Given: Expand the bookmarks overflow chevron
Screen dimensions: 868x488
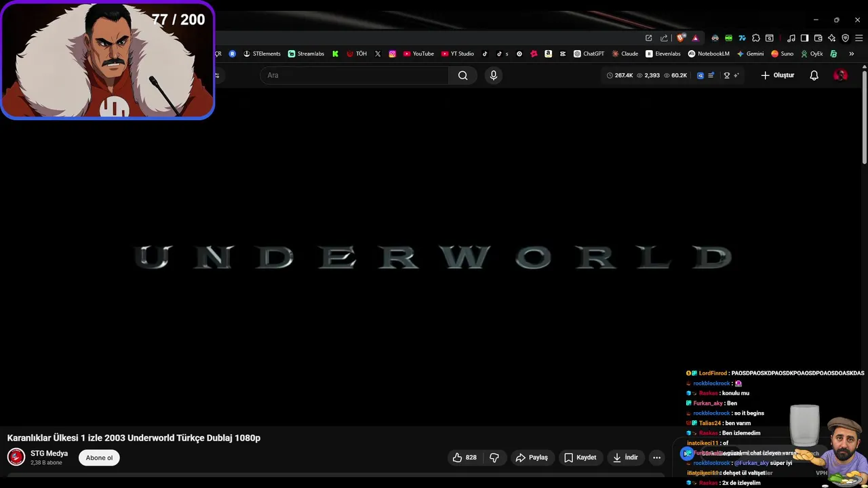Looking at the screenshot, I should click(851, 54).
